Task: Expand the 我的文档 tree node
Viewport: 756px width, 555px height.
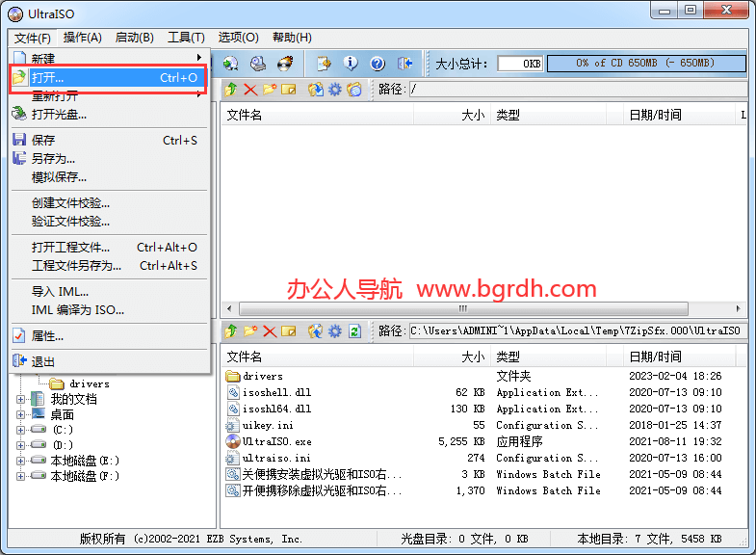Action: [x=22, y=399]
